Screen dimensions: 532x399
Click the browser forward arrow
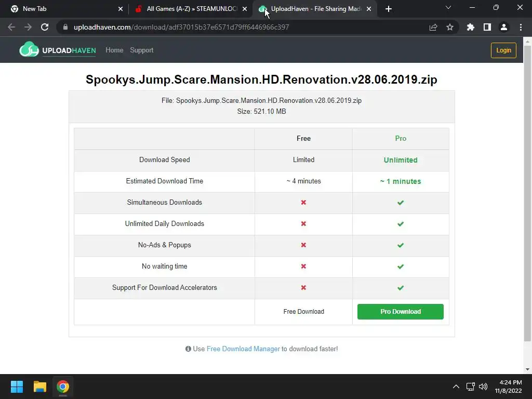(28, 27)
